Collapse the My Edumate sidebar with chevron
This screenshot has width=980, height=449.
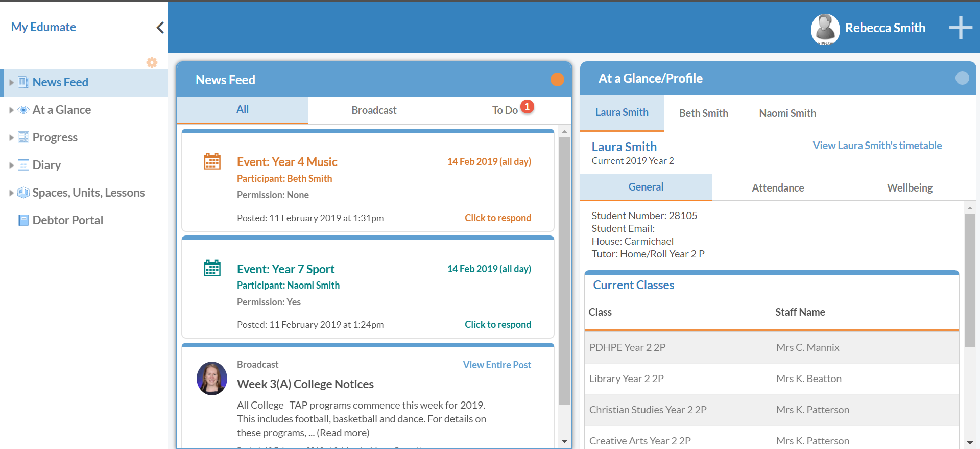[160, 28]
